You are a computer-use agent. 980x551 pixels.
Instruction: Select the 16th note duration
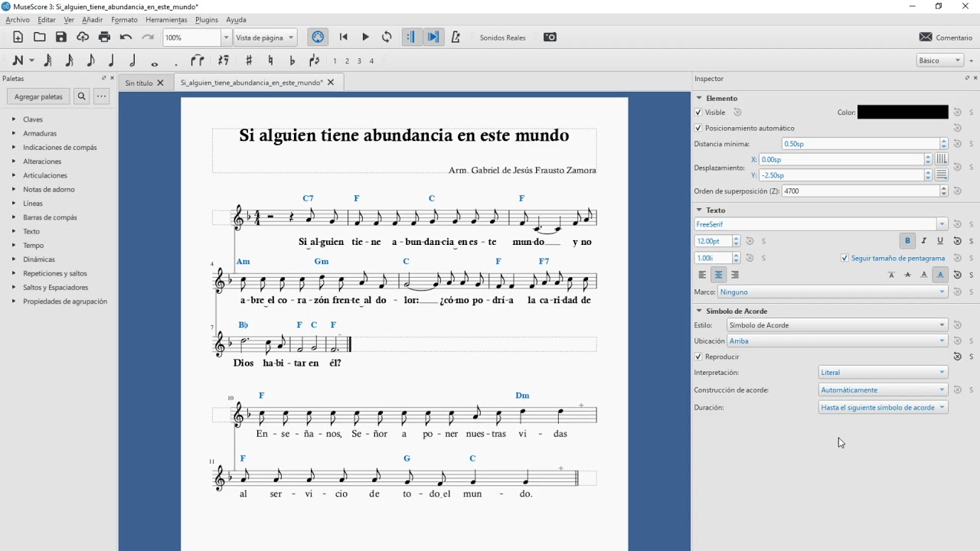click(x=70, y=60)
